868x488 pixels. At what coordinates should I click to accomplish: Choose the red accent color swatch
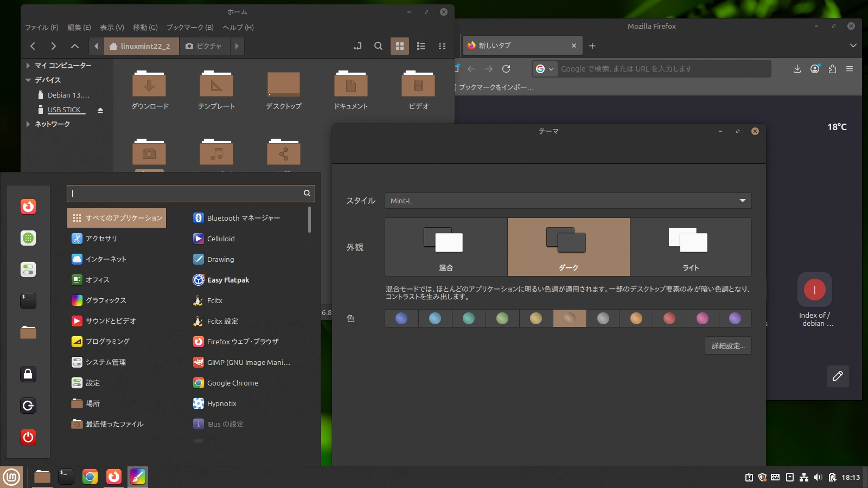click(669, 318)
